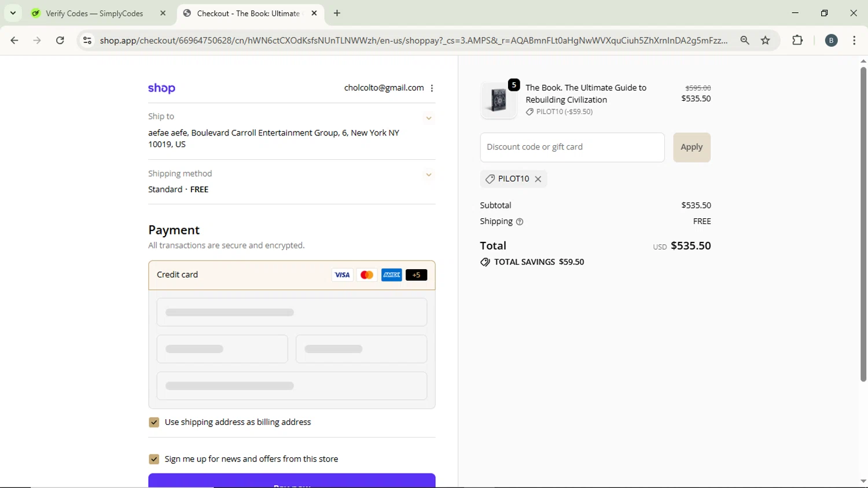The height and width of the screenshot is (488, 868).
Task: Click the address bar URL
Action: [x=413, y=41]
